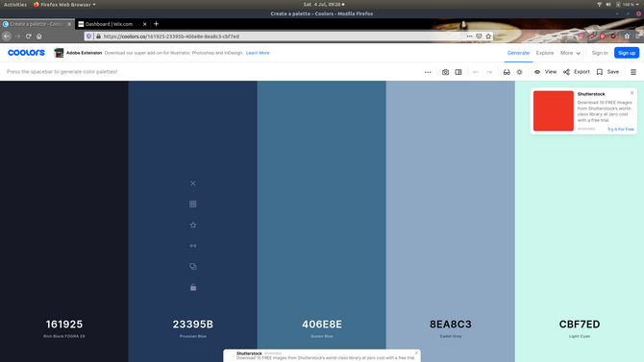This screenshot has height=362, width=644.
Task: Click Sign in
Action: 600,53
